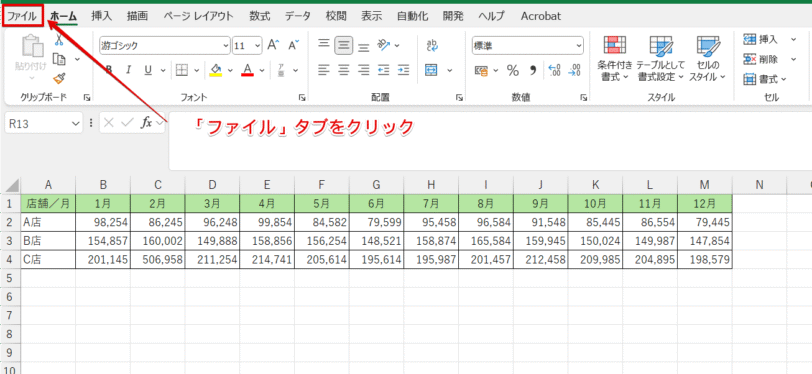Open セルのスタイル gallery
Screen dimensions: 812x374
706,59
